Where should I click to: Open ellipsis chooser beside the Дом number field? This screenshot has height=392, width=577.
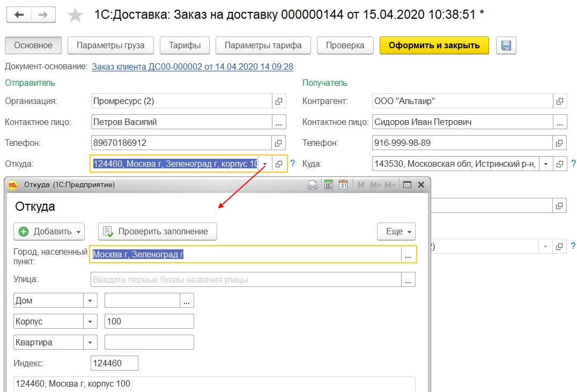[x=187, y=300]
